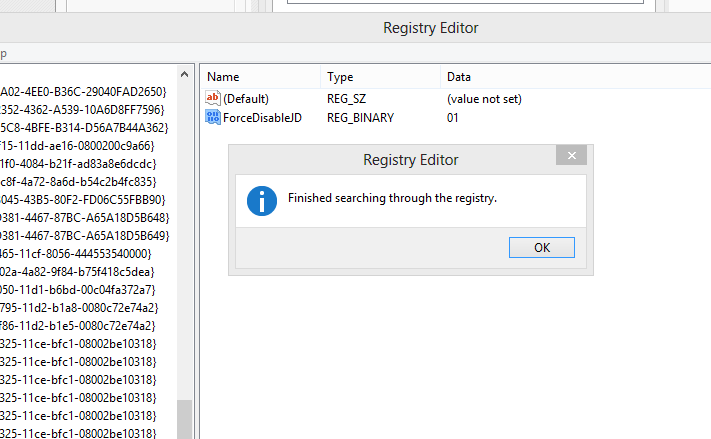711x439 pixels.
Task: Select the REG_BINARY type cell
Action: (x=360, y=118)
